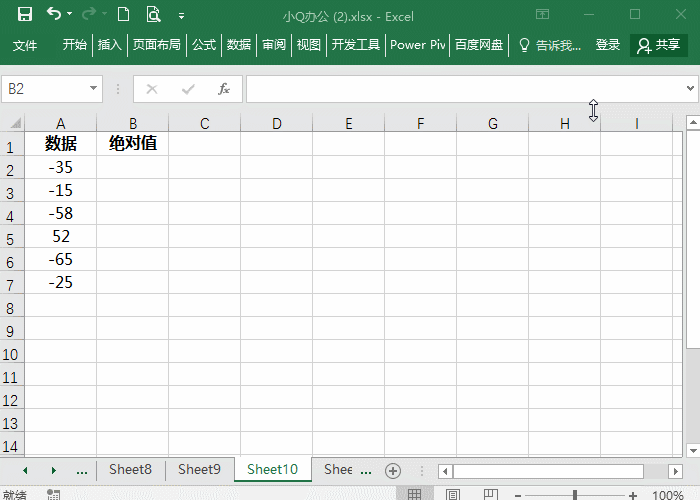This screenshot has height=500, width=700.
Task: Click the zoom slider handle
Action: (575, 495)
